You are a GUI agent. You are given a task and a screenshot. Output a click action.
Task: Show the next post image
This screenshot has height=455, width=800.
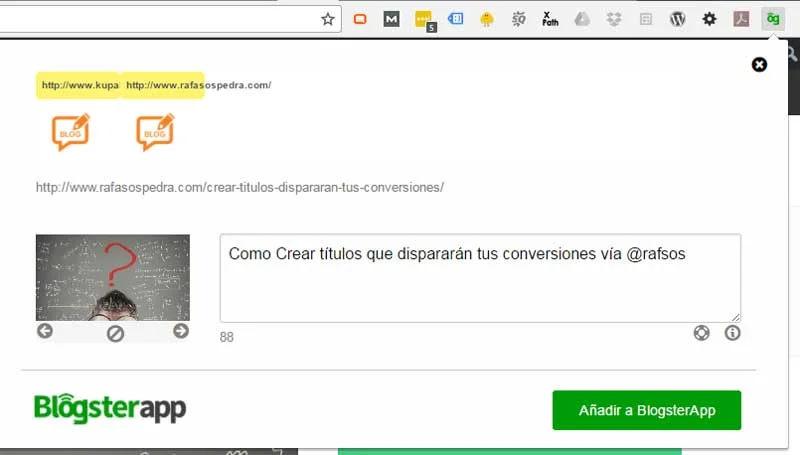tap(181, 331)
